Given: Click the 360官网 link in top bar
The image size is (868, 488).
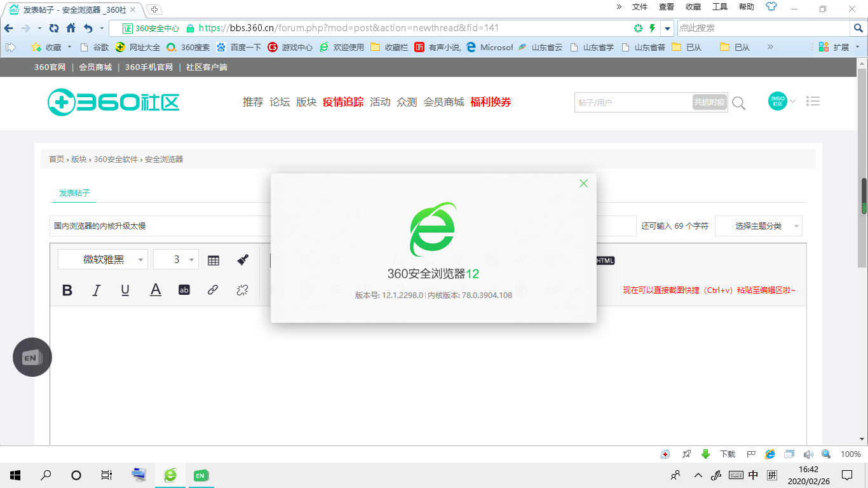Looking at the screenshot, I should click(50, 67).
